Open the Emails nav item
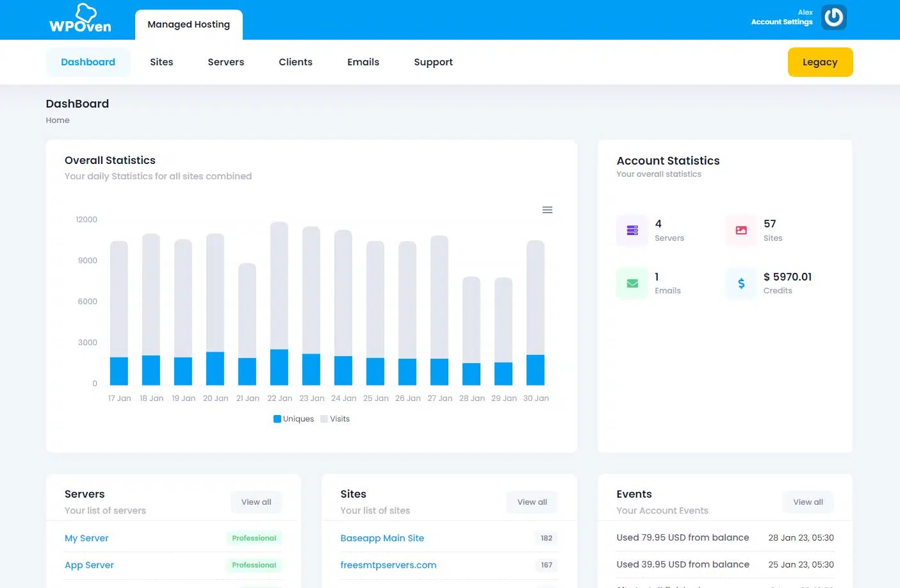900x588 pixels. point(363,62)
